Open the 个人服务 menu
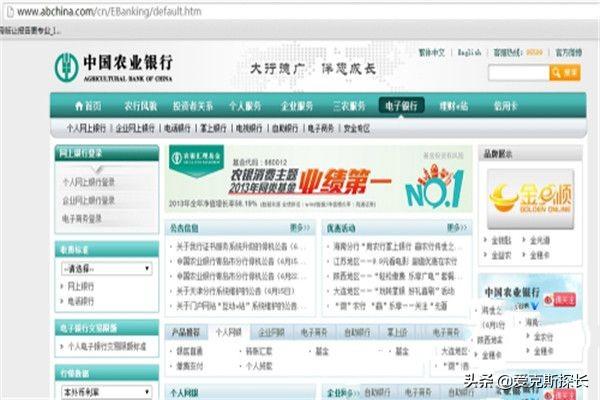The height and width of the screenshot is (400, 600). (245, 106)
